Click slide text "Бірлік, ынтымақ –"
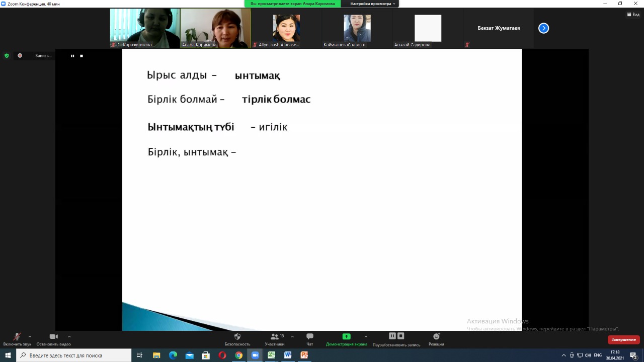 coord(192,152)
